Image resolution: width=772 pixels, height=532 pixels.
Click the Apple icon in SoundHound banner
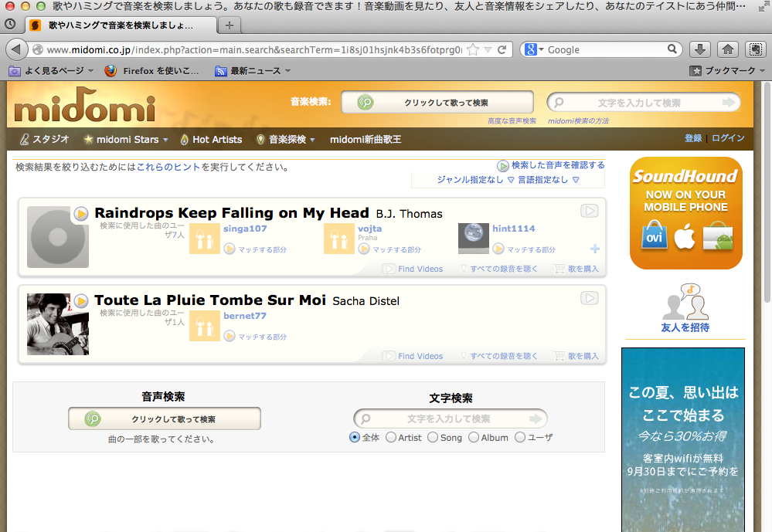(x=685, y=236)
